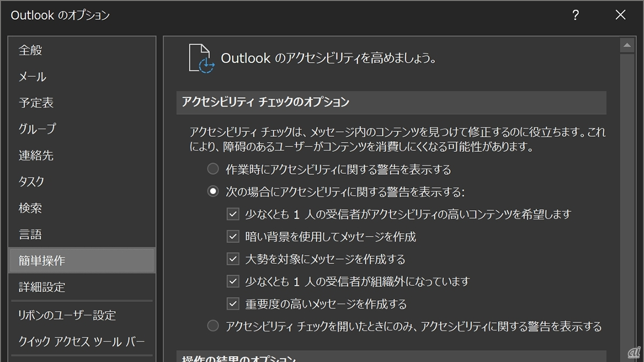Viewport: 644px width, 362px height.
Task: Open the メール options category
Action: [x=82, y=77]
